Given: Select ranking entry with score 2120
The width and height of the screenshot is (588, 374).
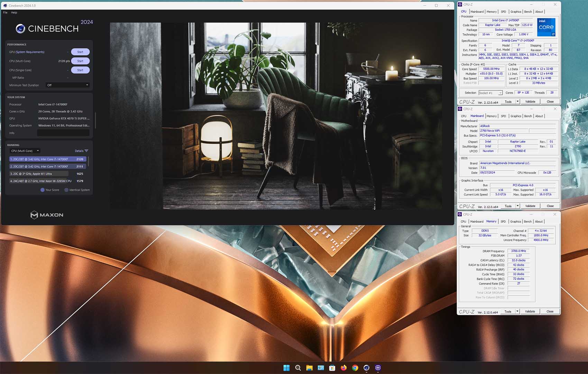Looking at the screenshot, I should click(47, 159).
